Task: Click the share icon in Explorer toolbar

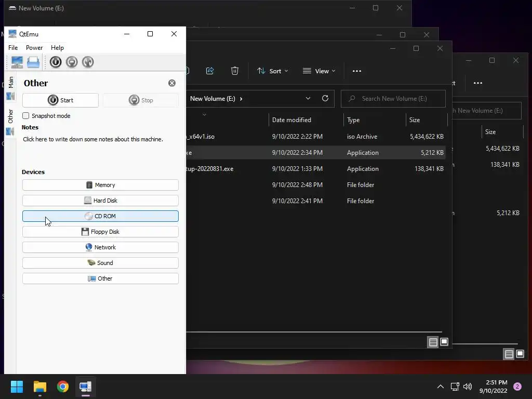Action: 210,71
